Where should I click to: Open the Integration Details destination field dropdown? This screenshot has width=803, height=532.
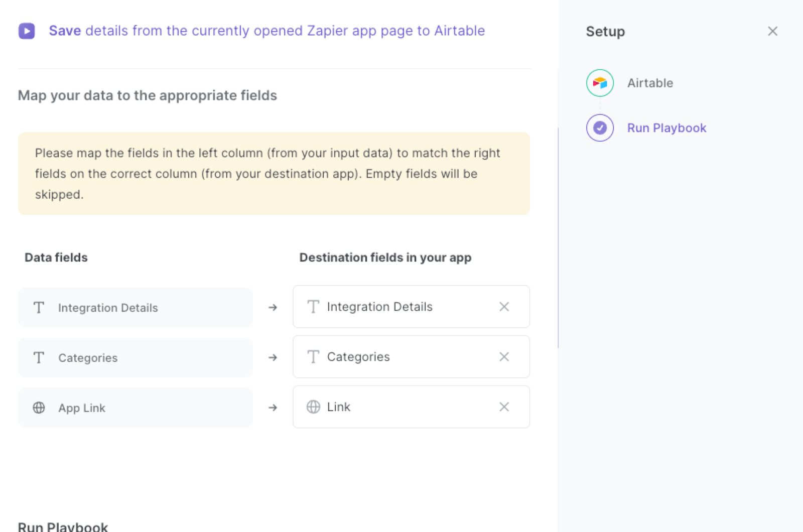pyautogui.click(x=411, y=307)
